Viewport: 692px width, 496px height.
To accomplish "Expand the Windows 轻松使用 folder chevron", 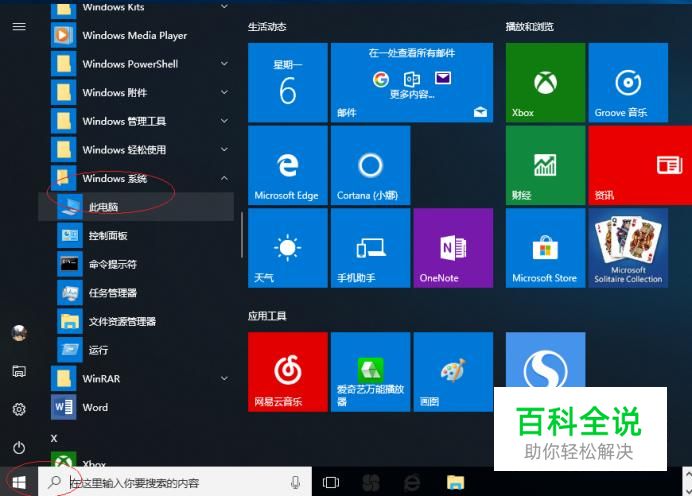I will pyautogui.click(x=224, y=149).
